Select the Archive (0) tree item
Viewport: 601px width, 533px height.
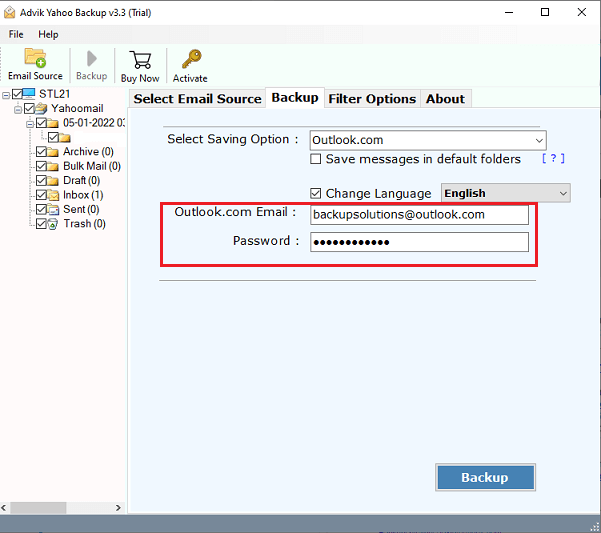88,152
